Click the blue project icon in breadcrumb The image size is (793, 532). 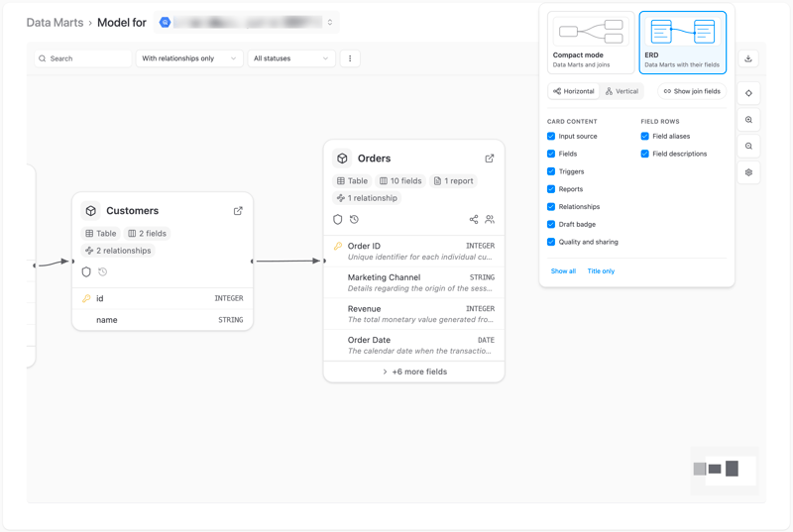165,22
